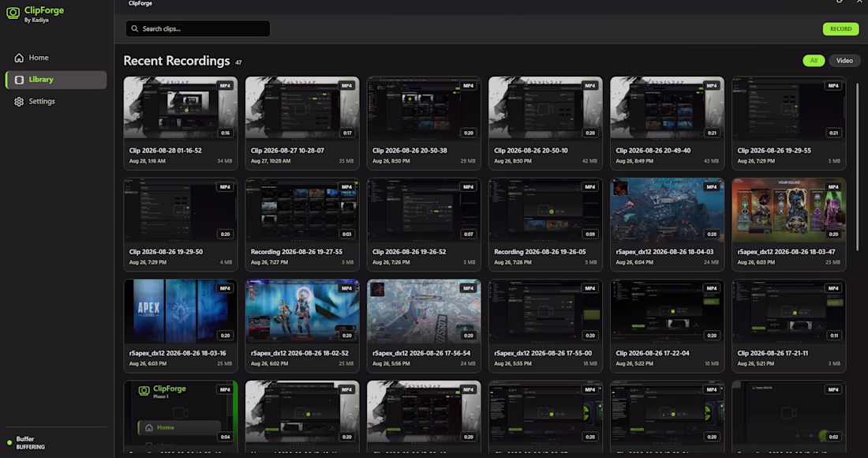Screen dimensions: 868x458
Task: Open thumbnail of r5apex_dx12 2026-08-26 18-02-52
Action: (x=302, y=310)
